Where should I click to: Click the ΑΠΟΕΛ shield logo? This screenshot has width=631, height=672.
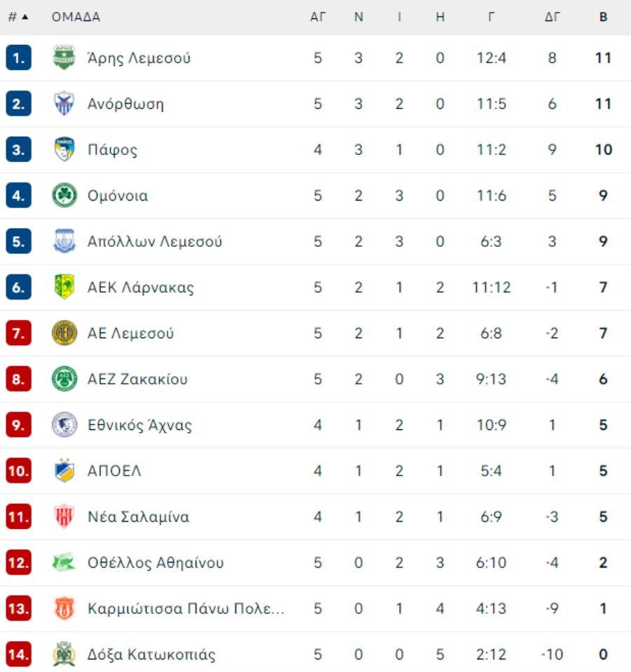point(65,470)
